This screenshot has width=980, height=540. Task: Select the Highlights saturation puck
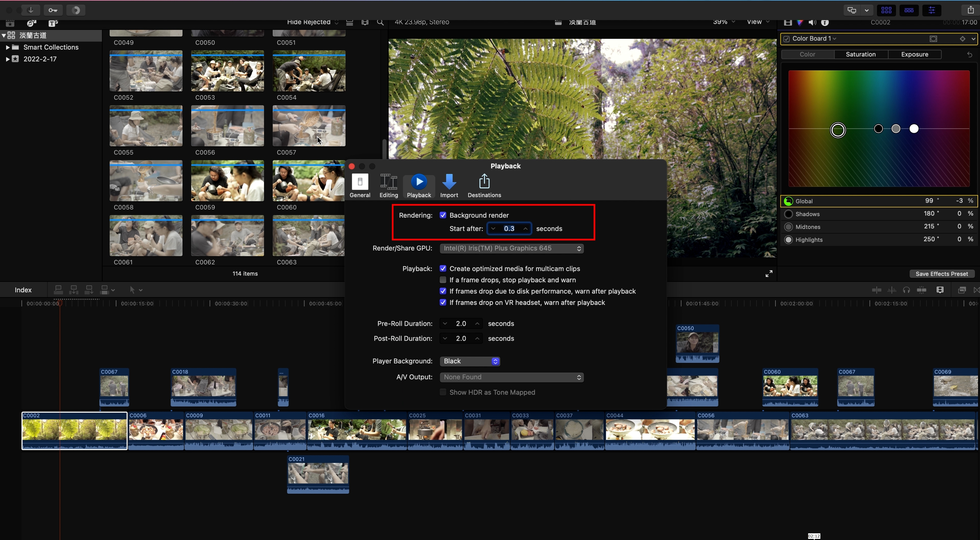pyautogui.click(x=914, y=129)
